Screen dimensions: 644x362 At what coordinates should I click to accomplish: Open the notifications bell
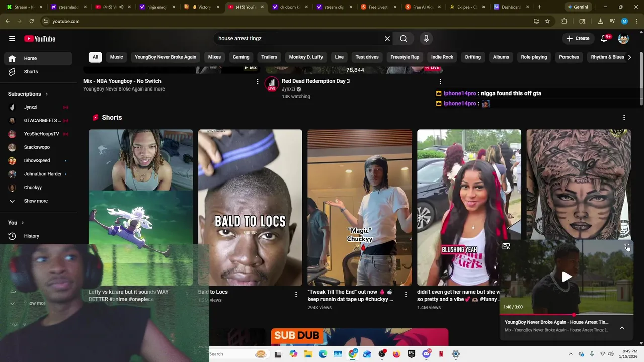coord(605,39)
